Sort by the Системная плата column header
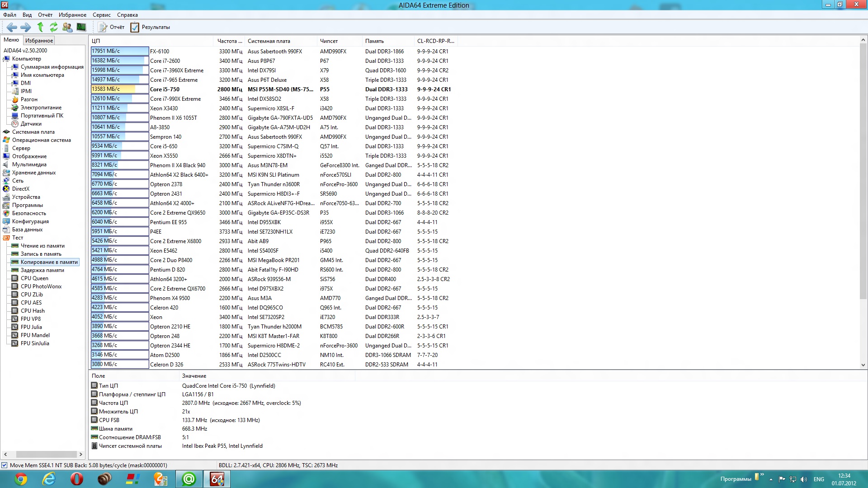 [280, 41]
